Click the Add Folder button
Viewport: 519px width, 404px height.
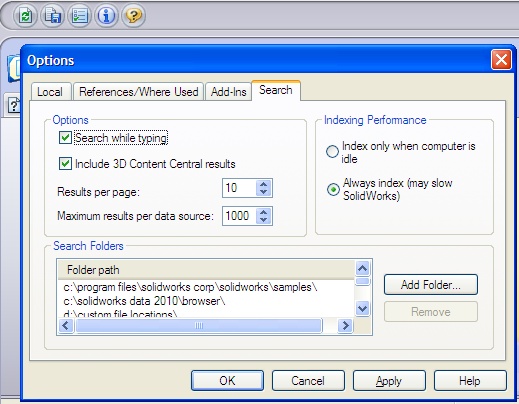[431, 285]
